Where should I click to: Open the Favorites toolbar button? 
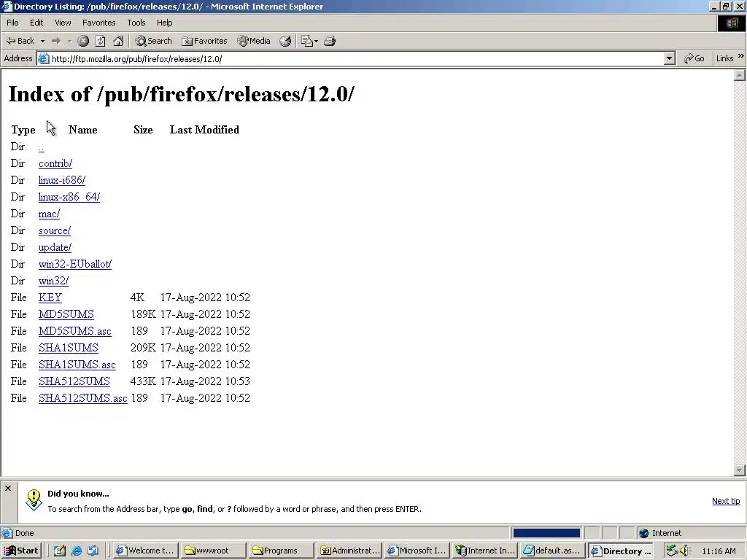coord(204,41)
